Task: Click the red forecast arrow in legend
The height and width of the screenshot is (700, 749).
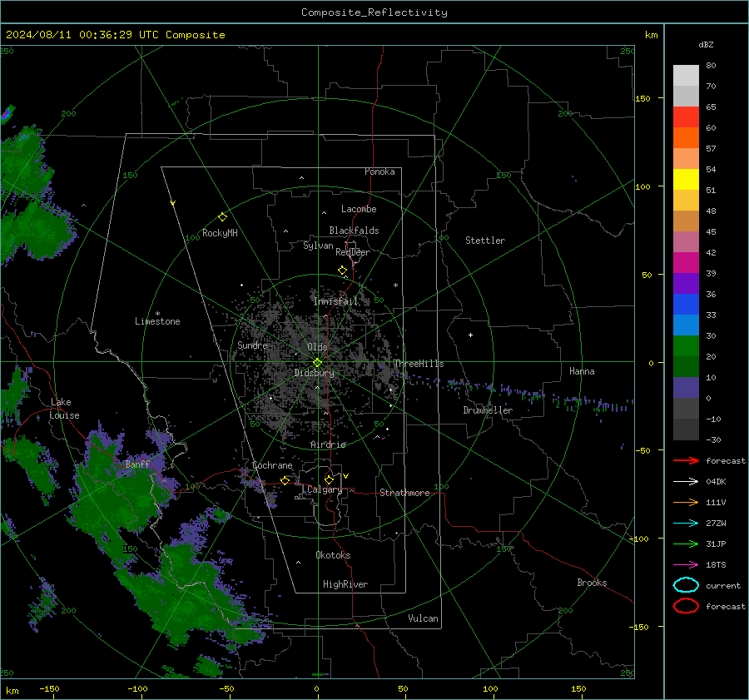Action: pyautogui.click(x=686, y=460)
